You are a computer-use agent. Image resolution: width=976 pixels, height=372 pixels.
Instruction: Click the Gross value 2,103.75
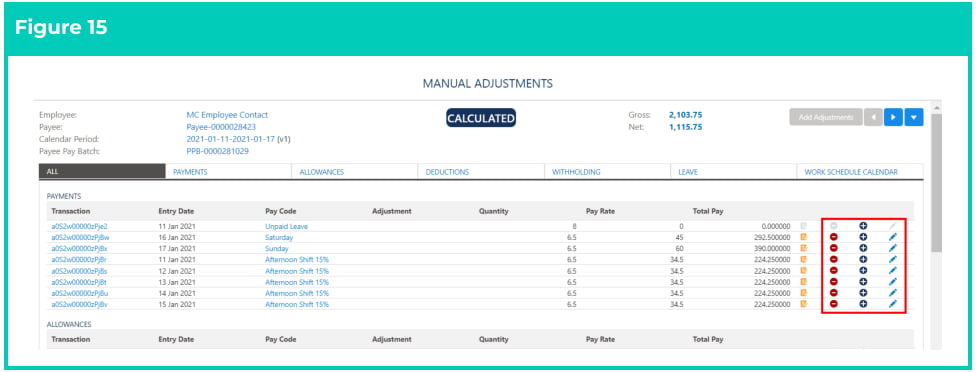coord(685,115)
